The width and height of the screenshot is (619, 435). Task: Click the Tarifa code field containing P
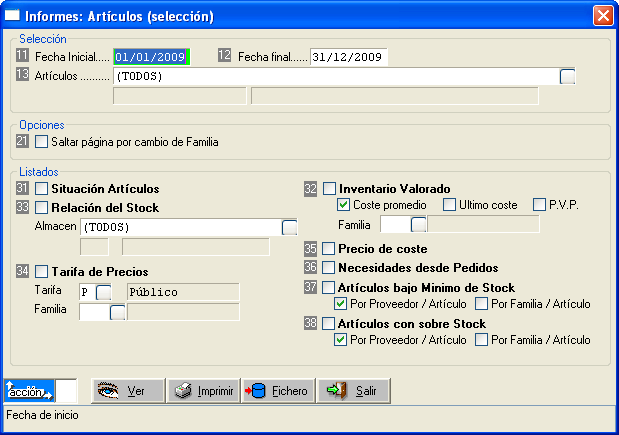(88, 292)
